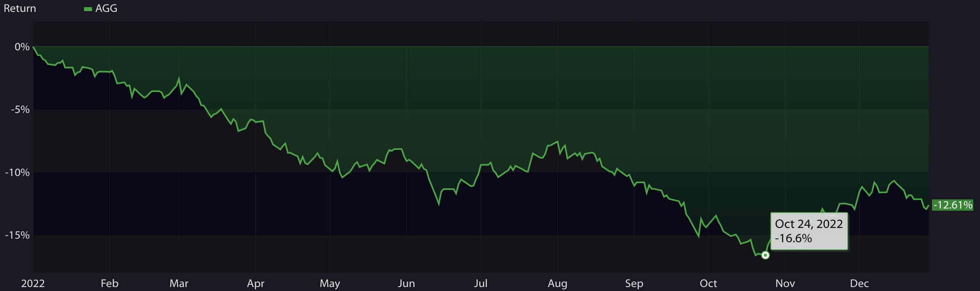Click the Nov x-axis label
Screen dimensions: 980x291
coord(785,283)
